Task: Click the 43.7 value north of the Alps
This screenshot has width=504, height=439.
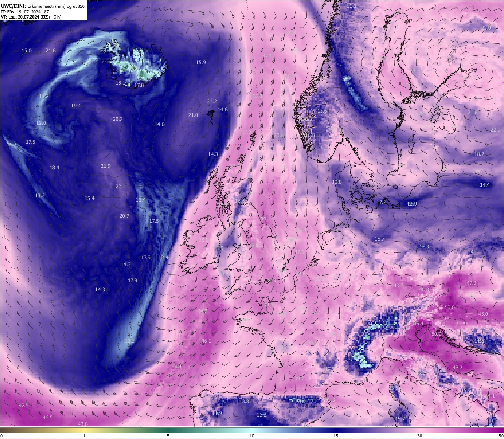Action: pyautogui.click(x=398, y=286)
